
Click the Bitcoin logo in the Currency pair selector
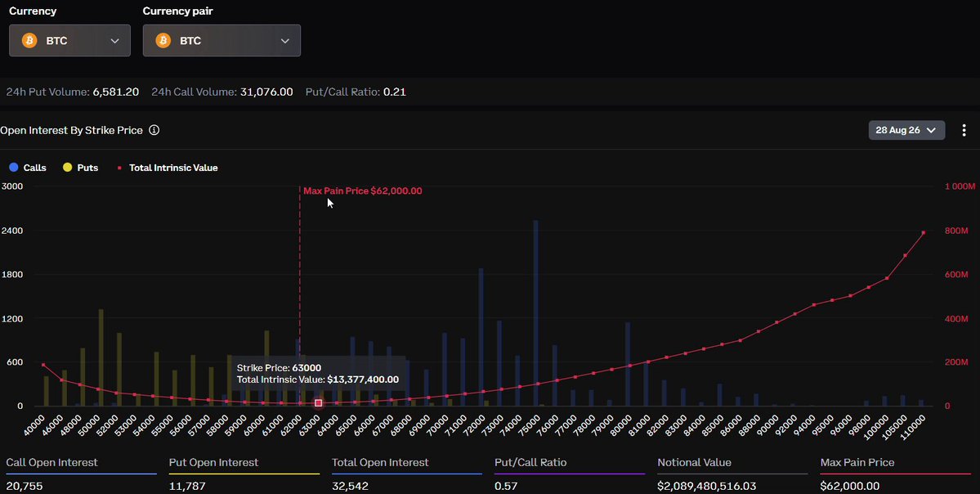click(163, 41)
